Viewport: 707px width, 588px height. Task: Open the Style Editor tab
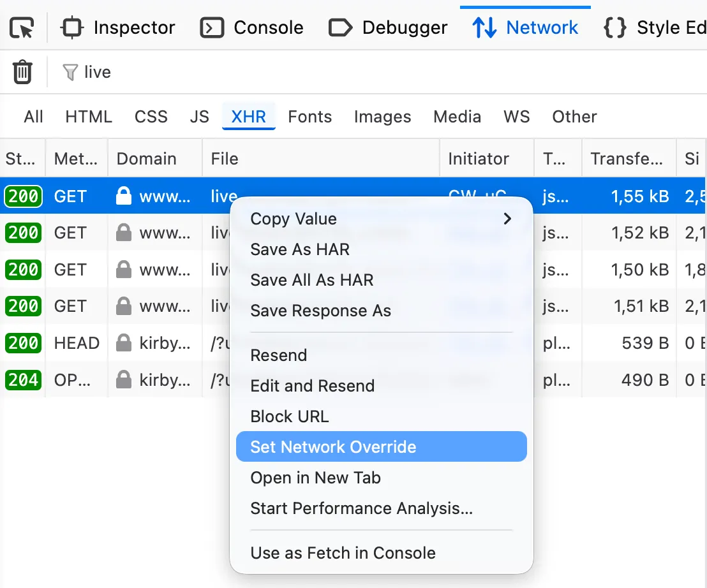tap(655, 27)
